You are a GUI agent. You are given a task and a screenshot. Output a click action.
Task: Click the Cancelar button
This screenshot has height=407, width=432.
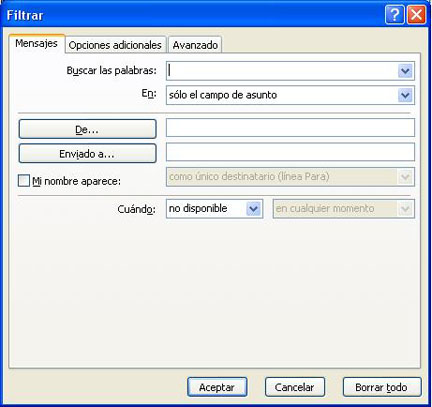295,387
